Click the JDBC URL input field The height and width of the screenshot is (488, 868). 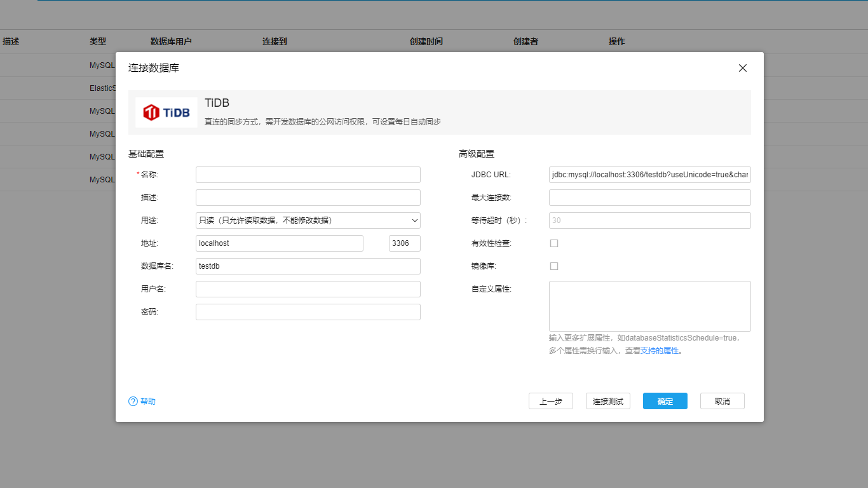click(650, 175)
